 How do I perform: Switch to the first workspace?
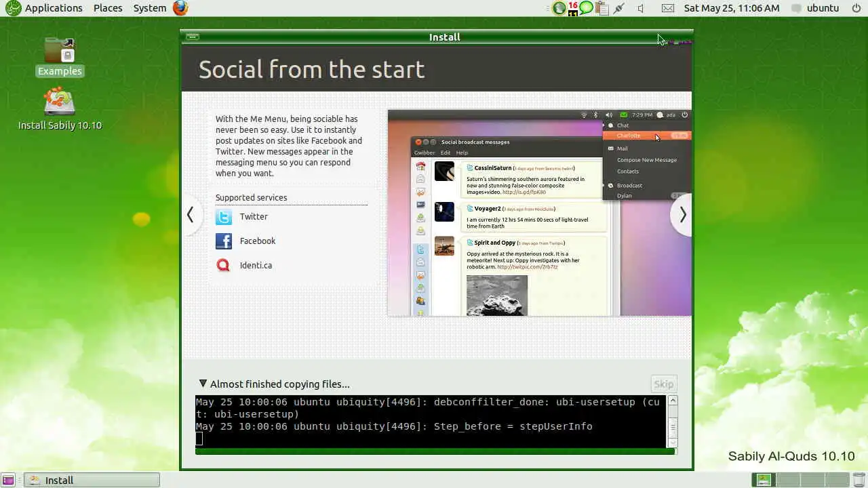coord(764,480)
